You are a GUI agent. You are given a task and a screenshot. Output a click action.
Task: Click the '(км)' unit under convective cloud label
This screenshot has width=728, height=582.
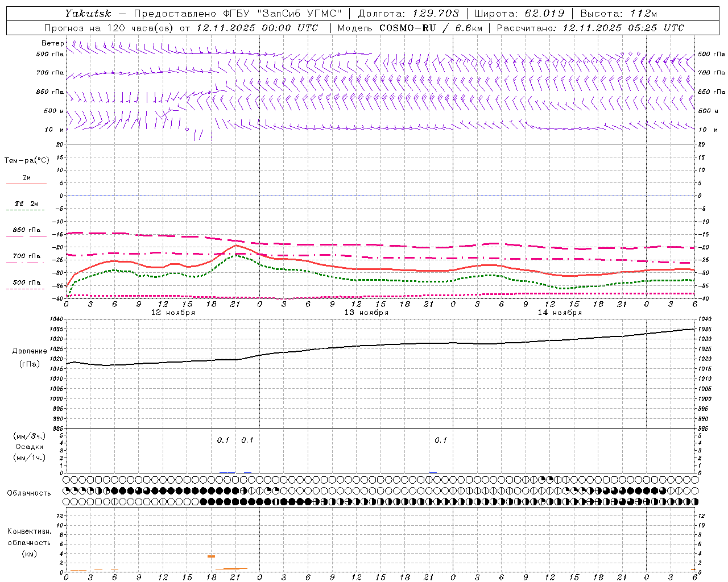click(x=30, y=554)
